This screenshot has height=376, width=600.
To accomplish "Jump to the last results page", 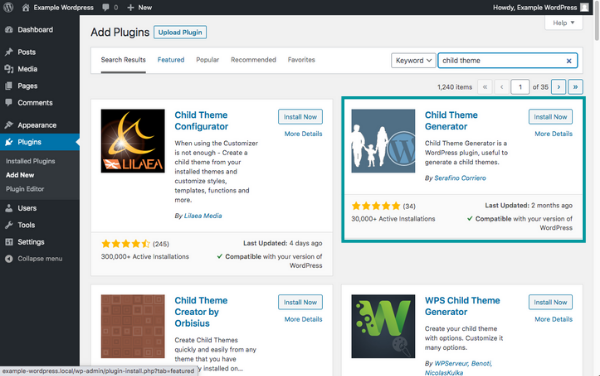I will click(x=576, y=87).
